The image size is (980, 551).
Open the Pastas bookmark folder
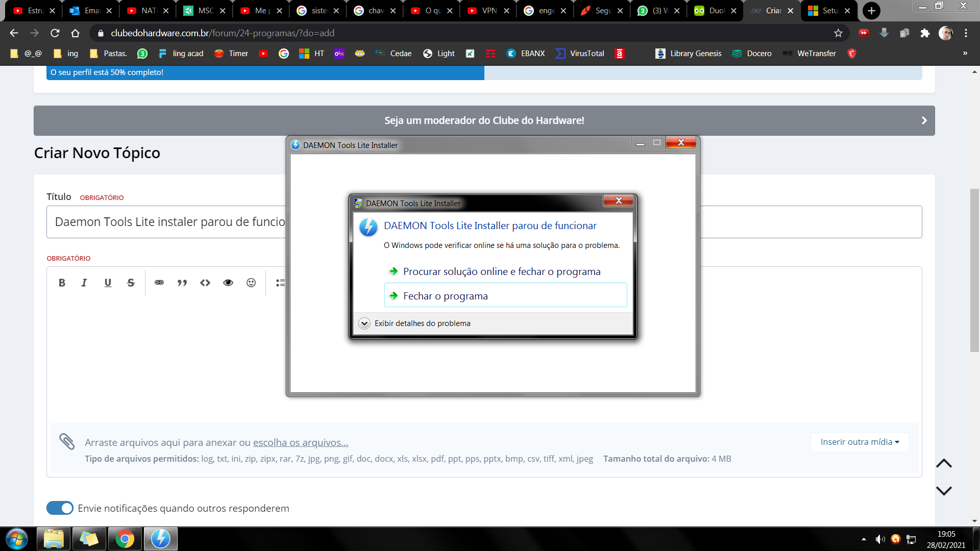pyautogui.click(x=108, y=54)
